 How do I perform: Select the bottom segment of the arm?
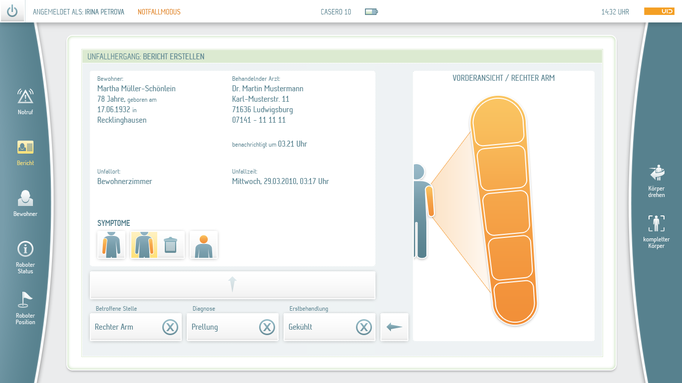pyautogui.click(x=514, y=301)
